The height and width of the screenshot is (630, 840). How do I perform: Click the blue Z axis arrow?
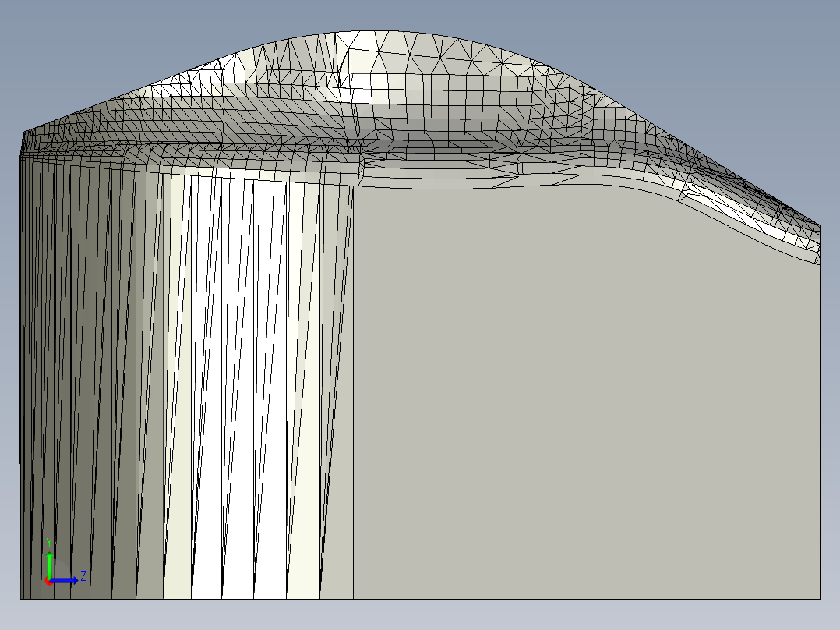(x=64, y=580)
